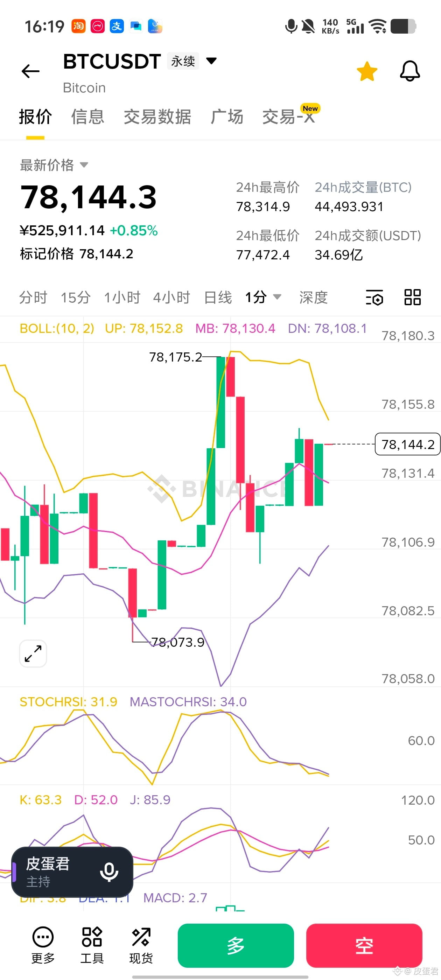This screenshot has width=441, height=980.
Task: Tap the 标记价格 78,144.2 text
Action: pos(77,254)
